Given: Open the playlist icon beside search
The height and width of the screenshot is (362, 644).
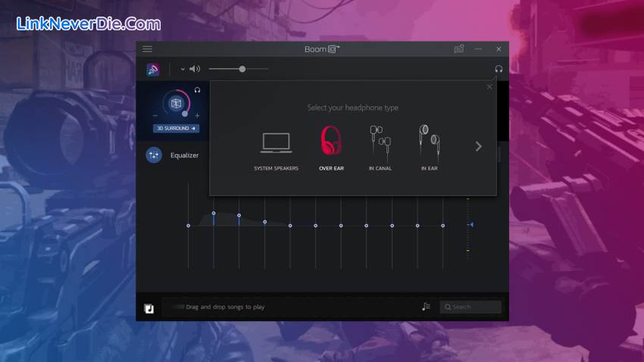Looking at the screenshot, I should [x=427, y=307].
